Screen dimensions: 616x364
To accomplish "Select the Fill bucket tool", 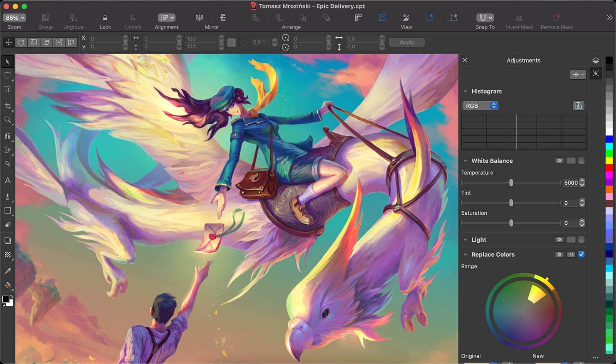I will (7, 285).
